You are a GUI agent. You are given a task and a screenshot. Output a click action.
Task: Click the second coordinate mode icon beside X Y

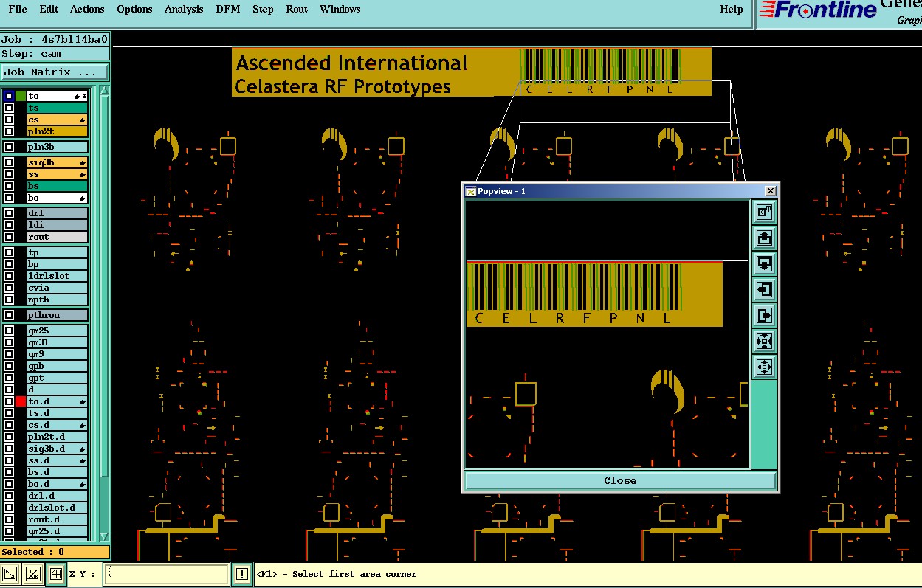(32, 574)
